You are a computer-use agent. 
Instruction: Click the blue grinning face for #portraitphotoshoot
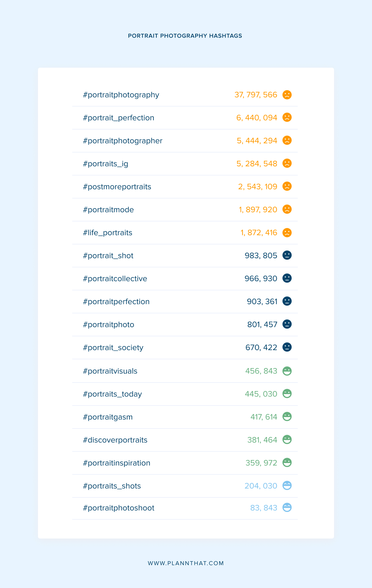click(x=287, y=507)
